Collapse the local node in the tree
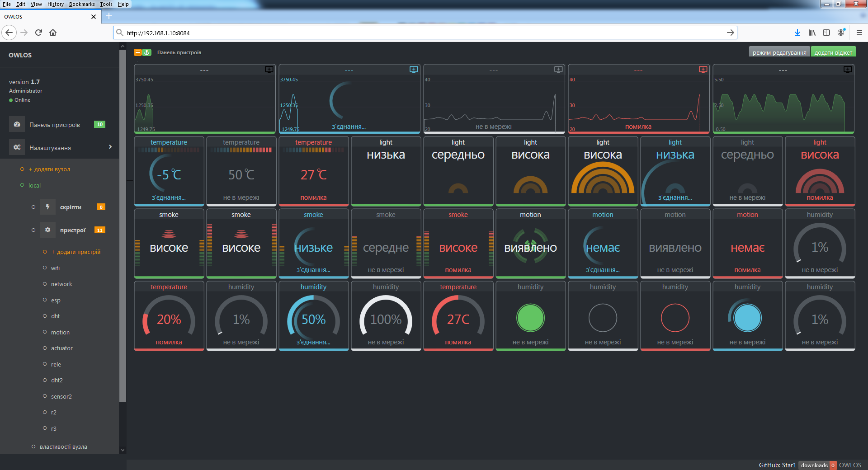Viewport: 868px width, 470px height. (x=22, y=185)
